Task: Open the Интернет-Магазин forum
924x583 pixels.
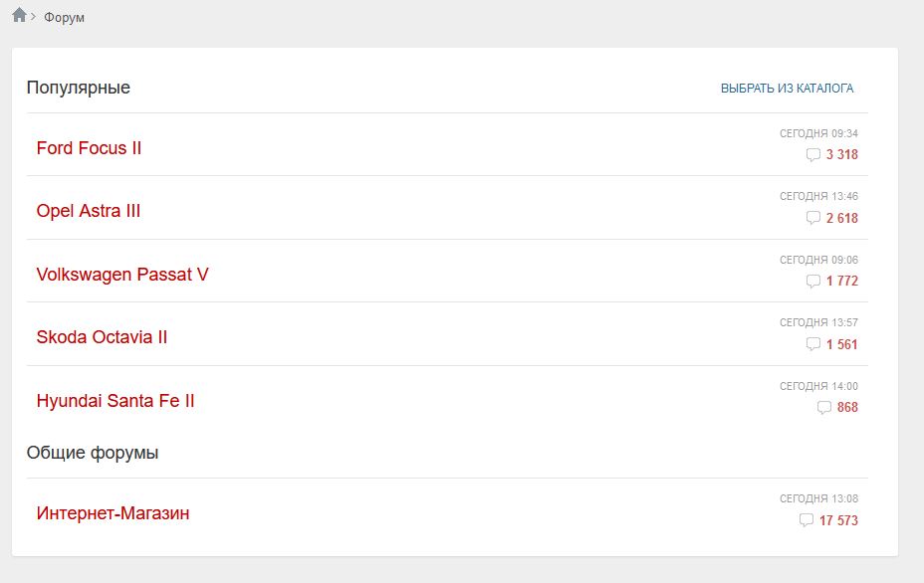Action: click(113, 513)
